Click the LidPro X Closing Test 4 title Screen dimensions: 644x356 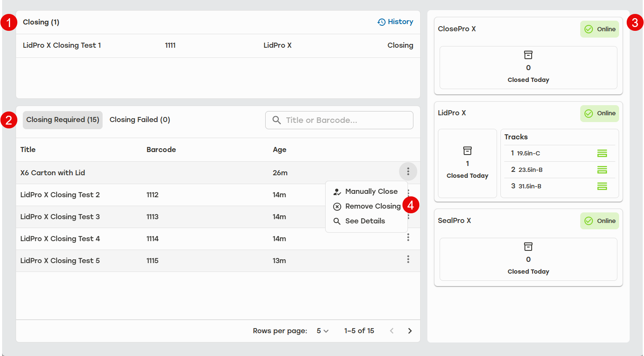pyautogui.click(x=60, y=239)
